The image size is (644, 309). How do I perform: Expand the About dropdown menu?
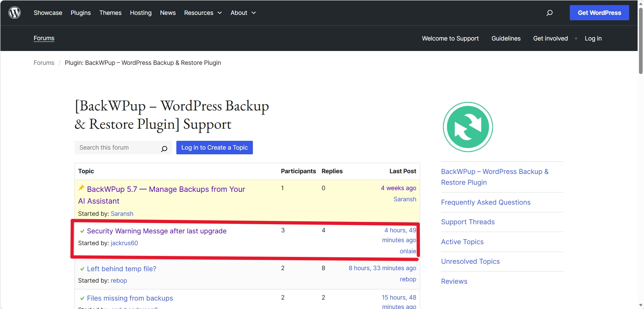pyautogui.click(x=243, y=13)
